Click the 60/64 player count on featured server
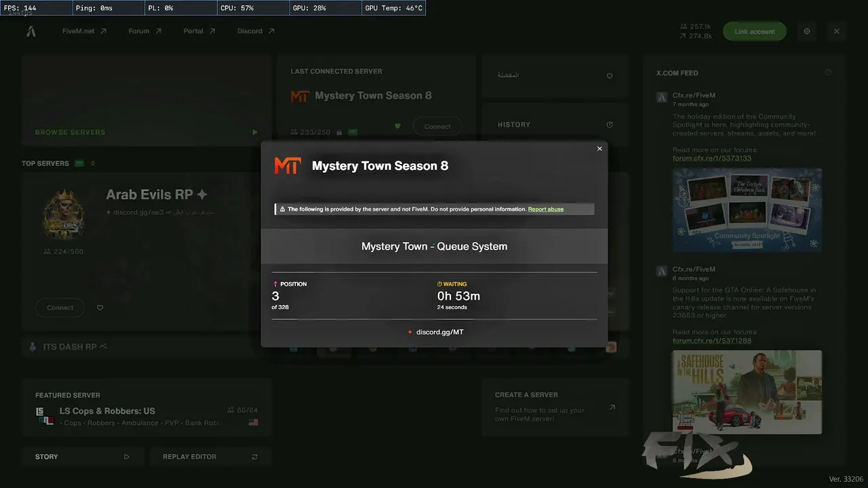 point(243,410)
